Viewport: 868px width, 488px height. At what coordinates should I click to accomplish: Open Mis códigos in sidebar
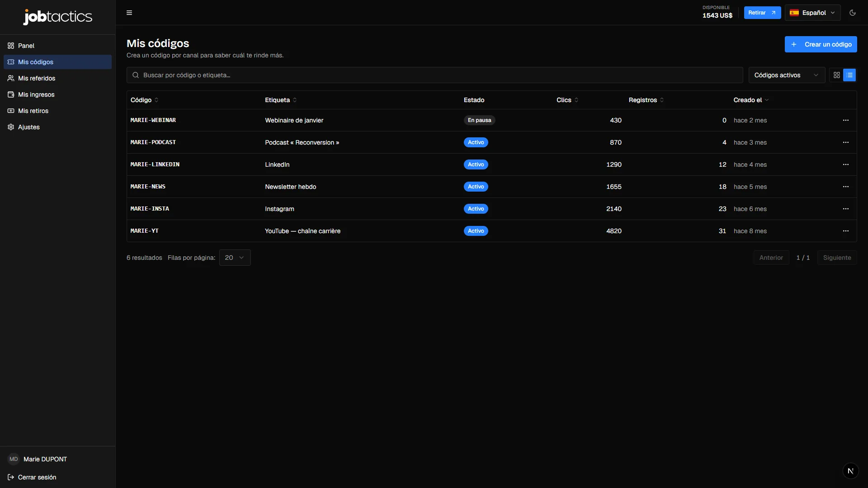(57, 62)
